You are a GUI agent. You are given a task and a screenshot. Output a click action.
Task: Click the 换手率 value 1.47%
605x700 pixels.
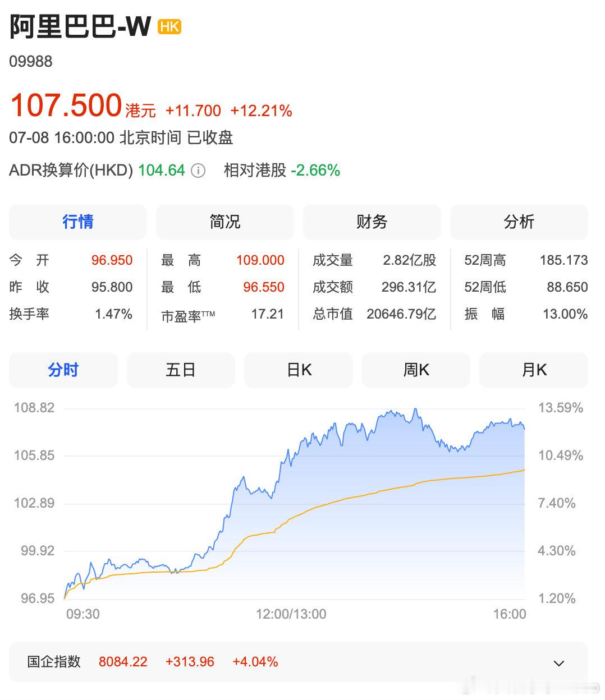[x=114, y=314]
